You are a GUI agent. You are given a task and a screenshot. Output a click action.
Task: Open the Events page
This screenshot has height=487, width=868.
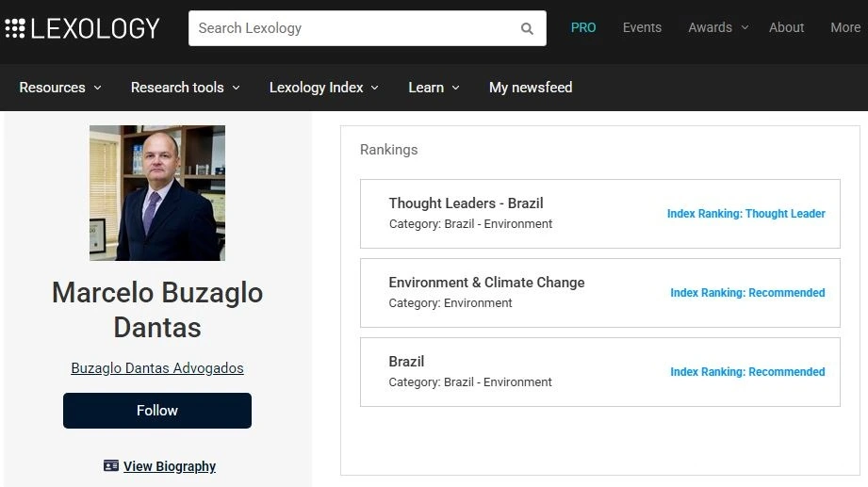tap(642, 27)
